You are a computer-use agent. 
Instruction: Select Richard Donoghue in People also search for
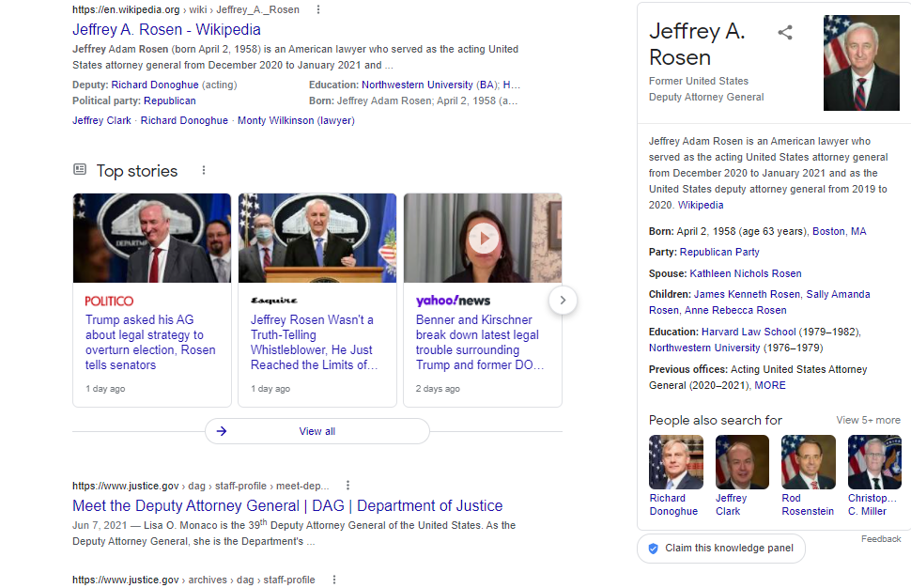[x=675, y=476]
